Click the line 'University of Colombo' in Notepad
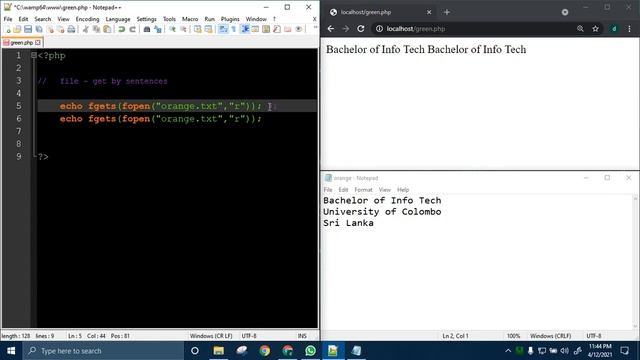 point(382,212)
